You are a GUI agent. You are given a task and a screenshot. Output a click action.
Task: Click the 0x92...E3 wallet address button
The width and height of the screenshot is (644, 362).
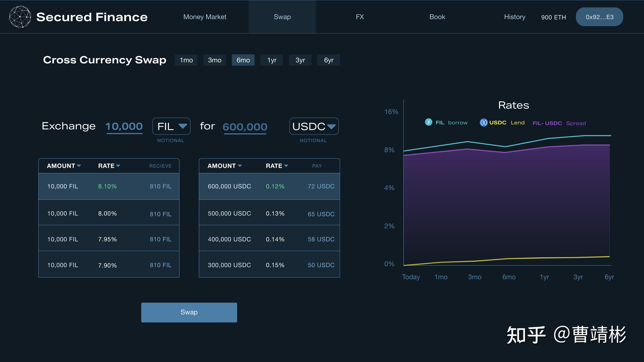[599, 17]
